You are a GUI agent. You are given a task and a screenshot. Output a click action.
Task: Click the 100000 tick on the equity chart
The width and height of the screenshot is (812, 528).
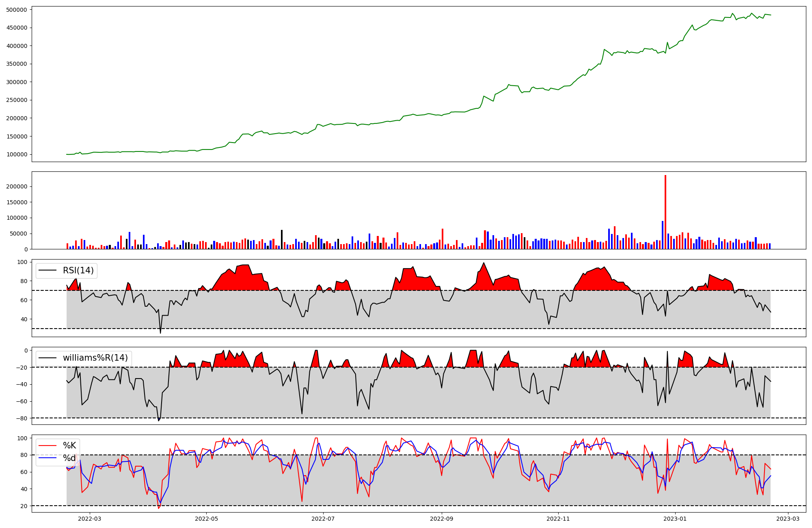(17, 154)
